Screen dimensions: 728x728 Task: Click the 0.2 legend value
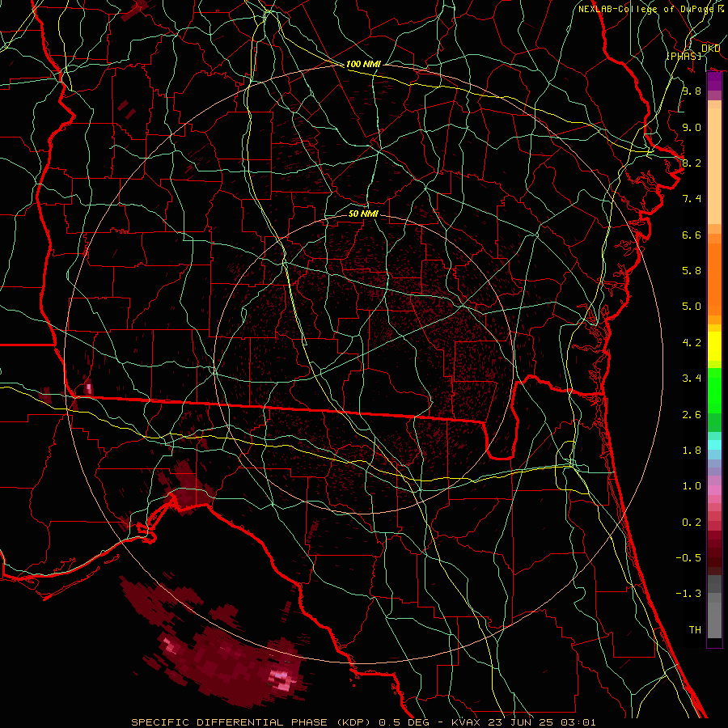click(692, 523)
